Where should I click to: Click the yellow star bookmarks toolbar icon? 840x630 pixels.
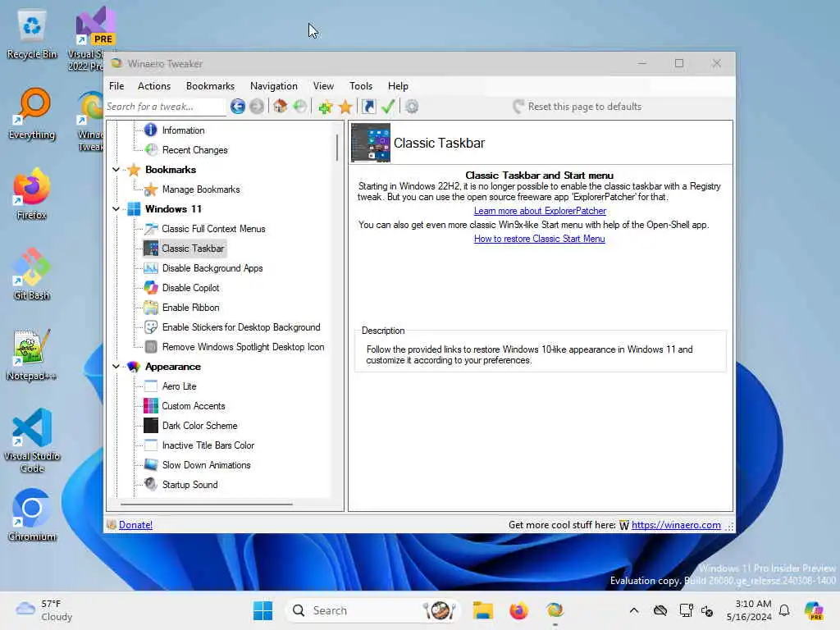(345, 107)
